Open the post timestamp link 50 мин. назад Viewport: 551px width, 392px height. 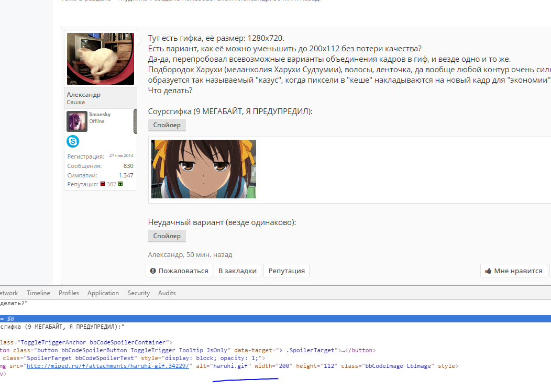click(x=210, y=255)
